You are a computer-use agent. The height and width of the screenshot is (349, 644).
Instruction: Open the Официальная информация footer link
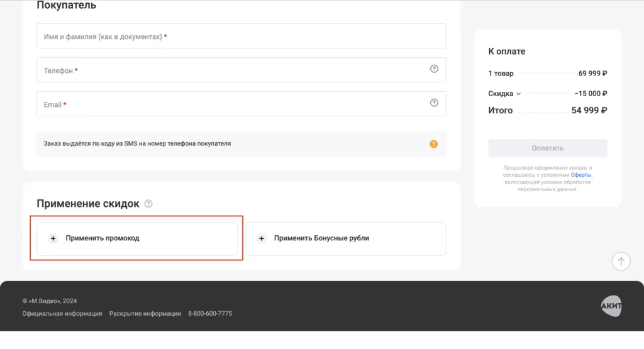[x=62, y=313]
